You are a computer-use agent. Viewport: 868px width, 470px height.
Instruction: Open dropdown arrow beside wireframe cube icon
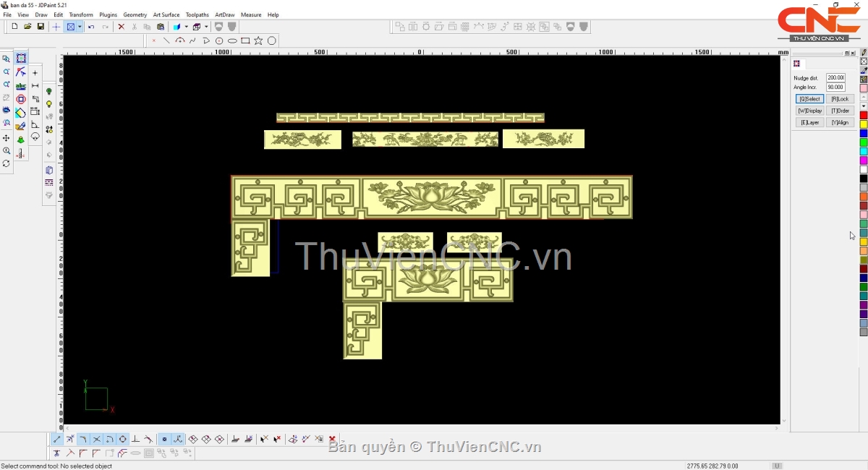(x=206, y=27)
